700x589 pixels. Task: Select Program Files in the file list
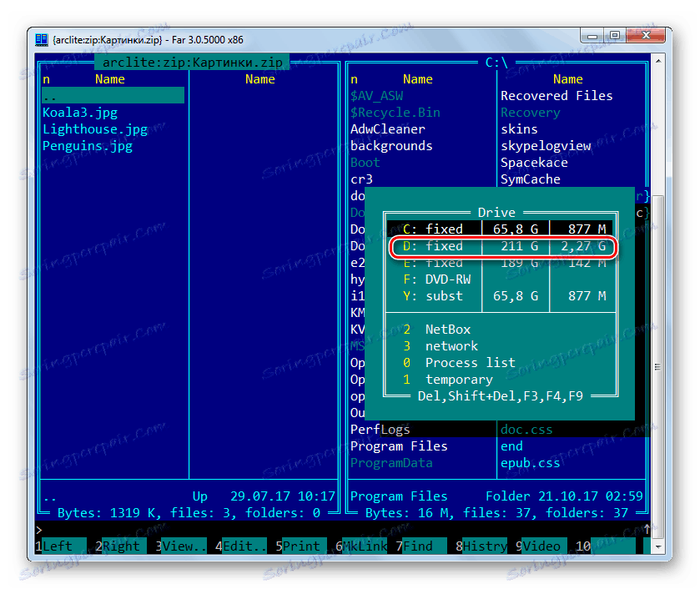[x=399, y=446]
